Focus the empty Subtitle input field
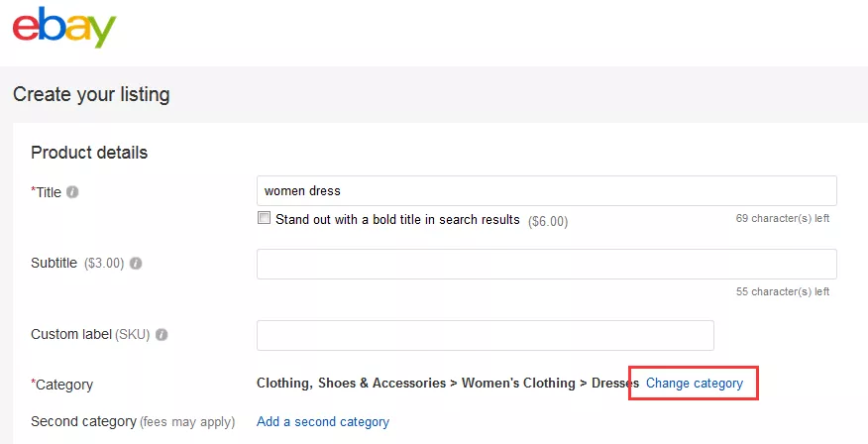The height and width of the screenshot is (444, 868). (x=546, y=264)
